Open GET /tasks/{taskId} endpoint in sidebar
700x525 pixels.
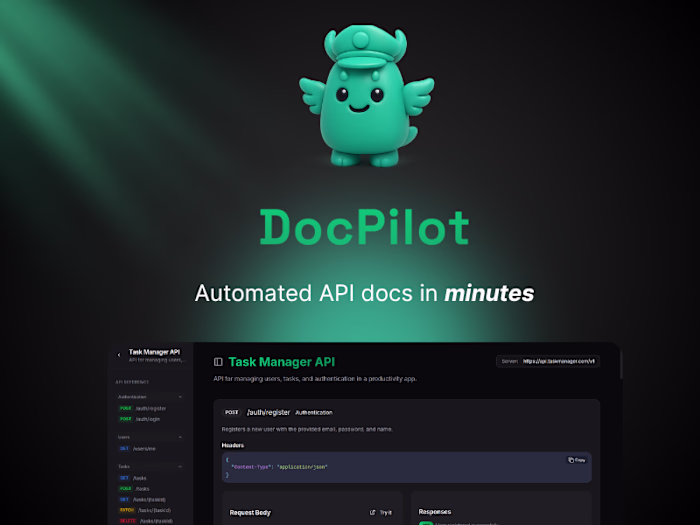coord(142,500)
